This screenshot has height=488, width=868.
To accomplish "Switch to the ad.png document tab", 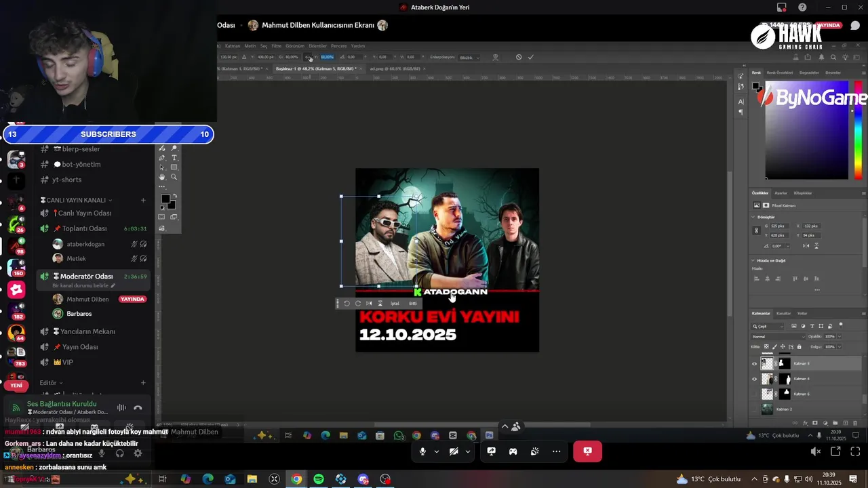I will 395,68.
